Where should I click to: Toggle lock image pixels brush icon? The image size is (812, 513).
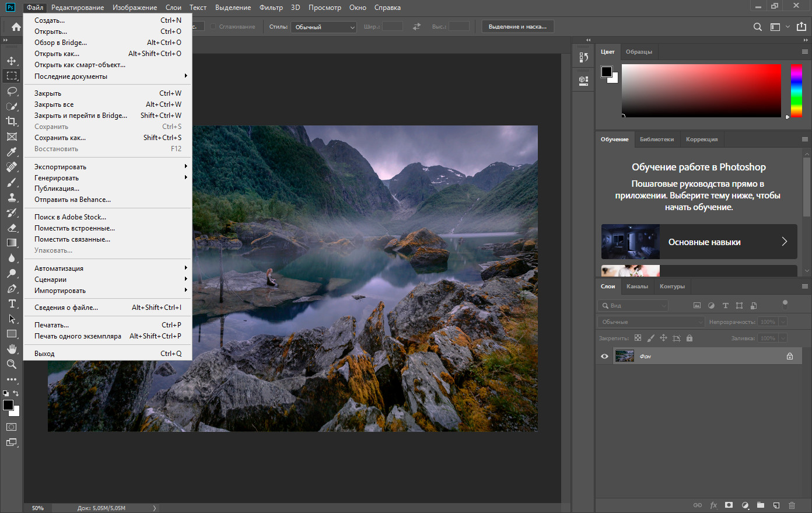[x=650, y=338]
